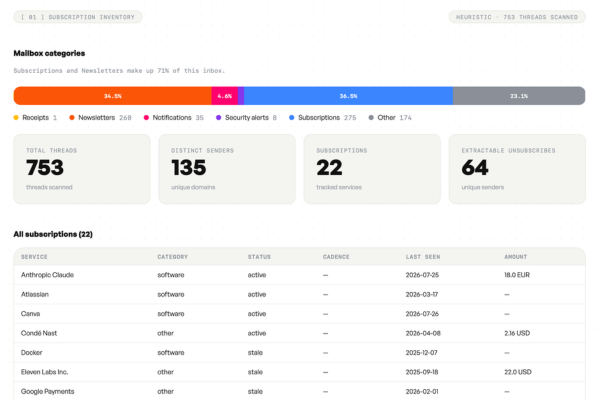Click the 2025-12-07 last seen date
This screenshot has width=600, height=400.
click(421, 353)
